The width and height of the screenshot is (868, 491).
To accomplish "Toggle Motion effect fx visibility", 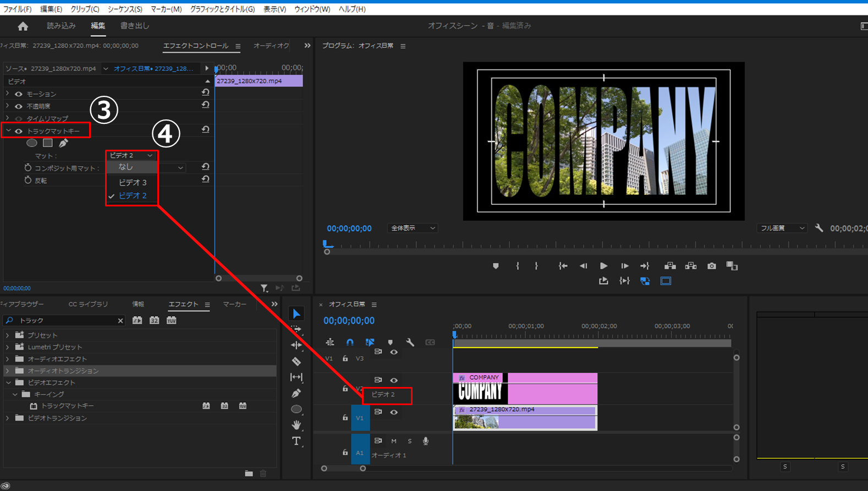I will [19, 94].
